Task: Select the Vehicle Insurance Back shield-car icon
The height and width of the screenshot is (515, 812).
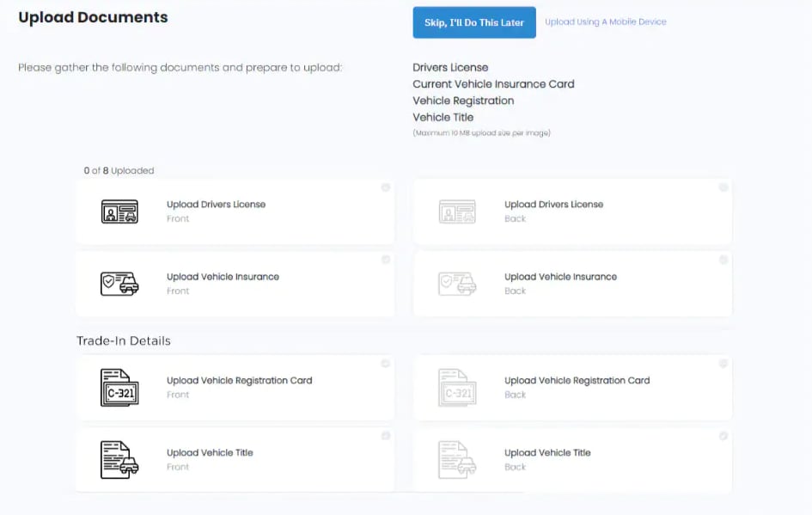Action: coord(457,284)
